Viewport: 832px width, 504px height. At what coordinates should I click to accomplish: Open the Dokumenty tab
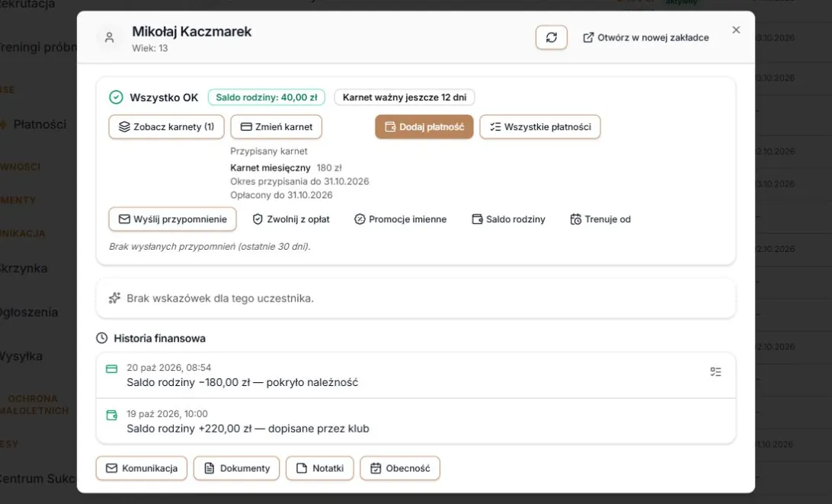[x=237, y=468]
